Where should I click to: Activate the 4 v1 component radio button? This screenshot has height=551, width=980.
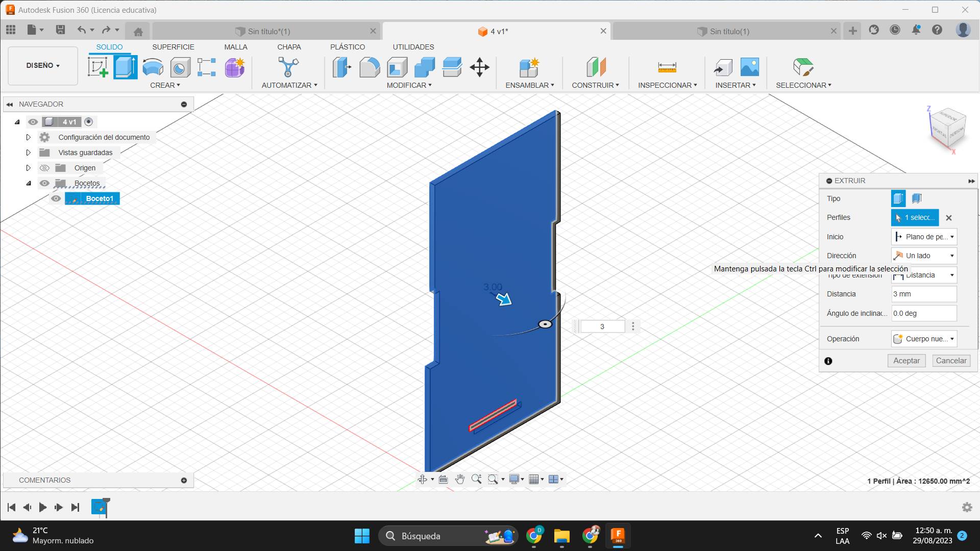point(89,122)
